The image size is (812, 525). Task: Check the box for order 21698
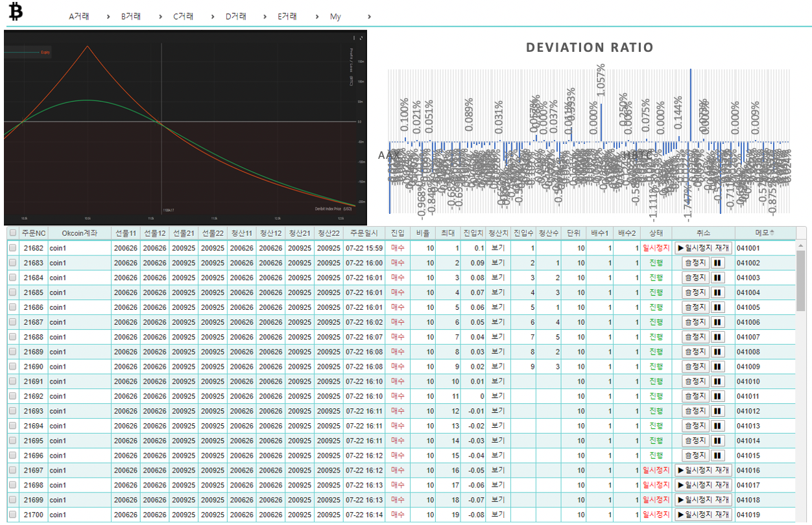[13, 485]
